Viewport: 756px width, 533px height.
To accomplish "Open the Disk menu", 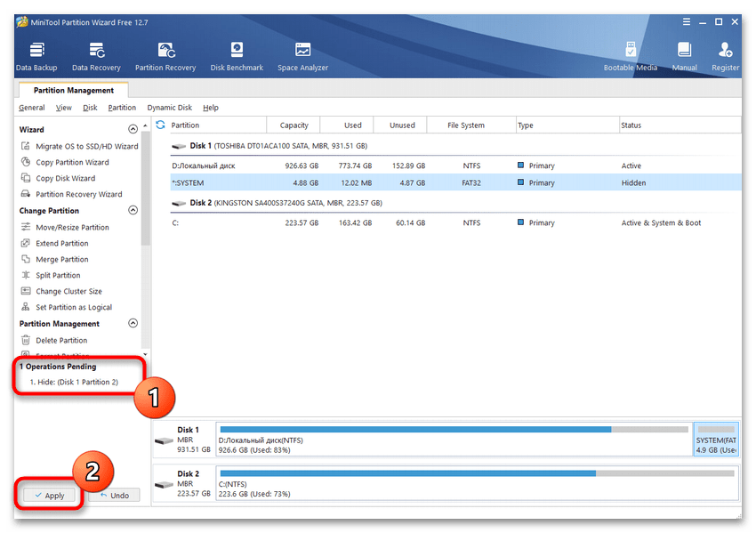I will click(x=90, y=108).
